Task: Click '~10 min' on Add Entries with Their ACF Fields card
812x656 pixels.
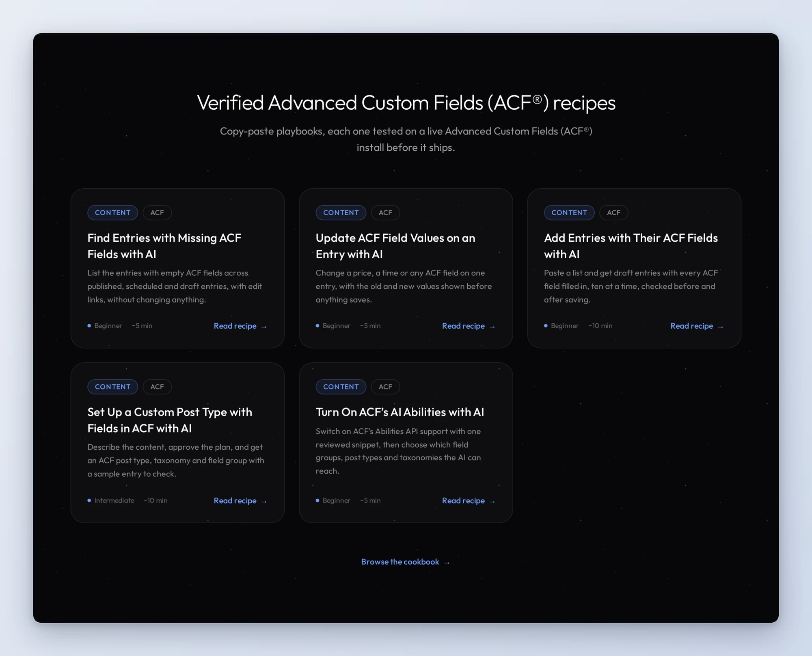Action: pos(600,326)
